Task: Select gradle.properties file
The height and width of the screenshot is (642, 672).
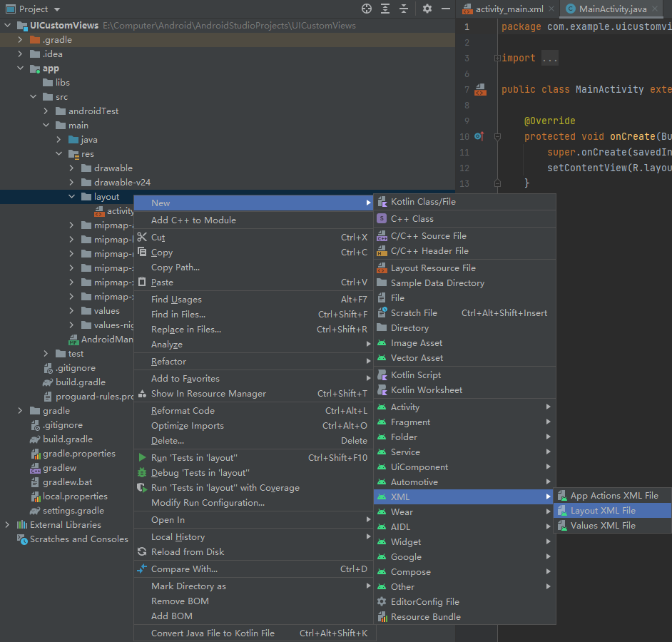Action: (79, 454)
